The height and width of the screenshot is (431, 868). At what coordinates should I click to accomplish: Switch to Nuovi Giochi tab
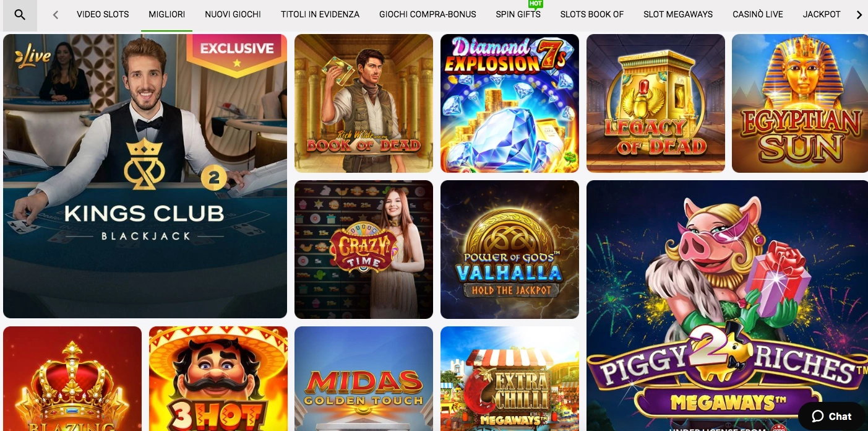tap(233, 14)
